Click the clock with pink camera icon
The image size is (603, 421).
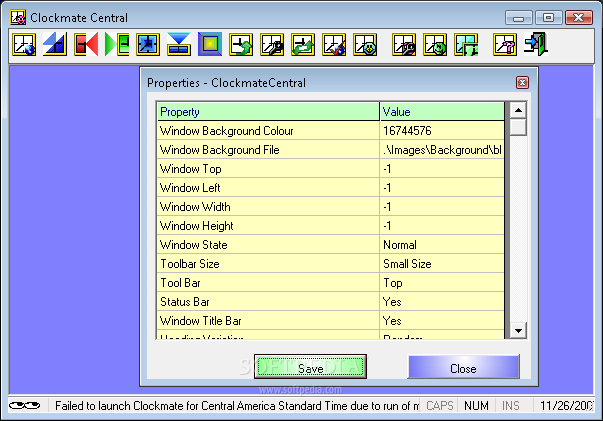point(404,45)
